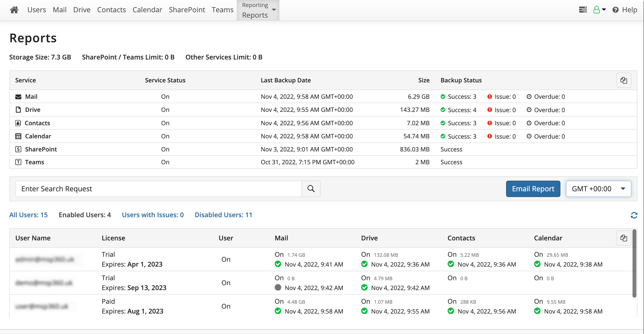Click the Backup Status column header

point(461,80)
